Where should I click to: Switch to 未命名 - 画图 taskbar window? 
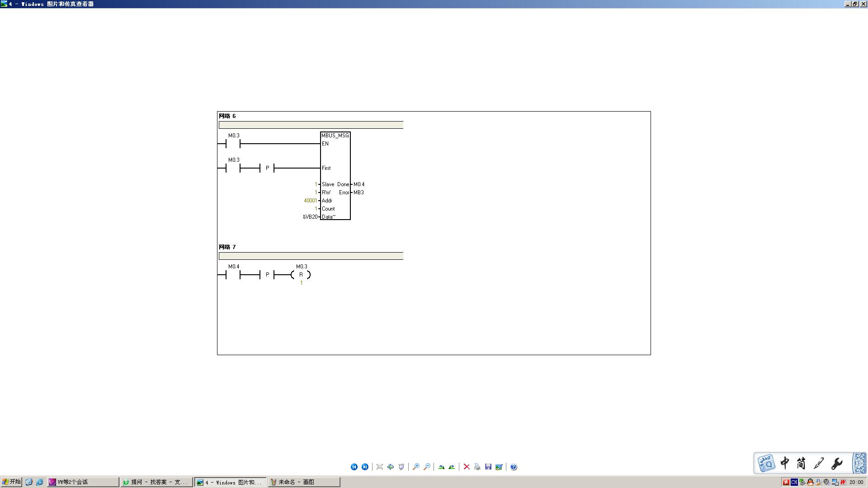(304, 482)
